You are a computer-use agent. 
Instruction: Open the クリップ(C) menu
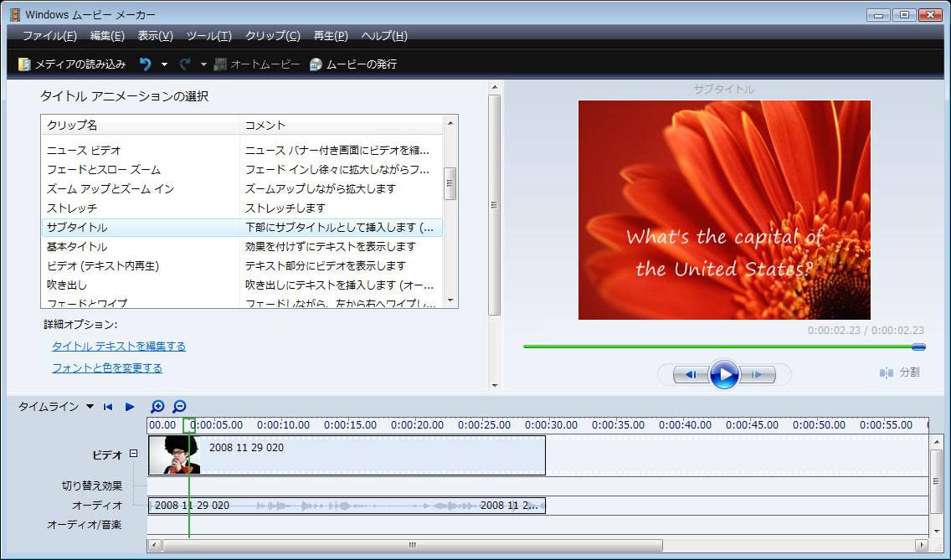coord(272,36)
